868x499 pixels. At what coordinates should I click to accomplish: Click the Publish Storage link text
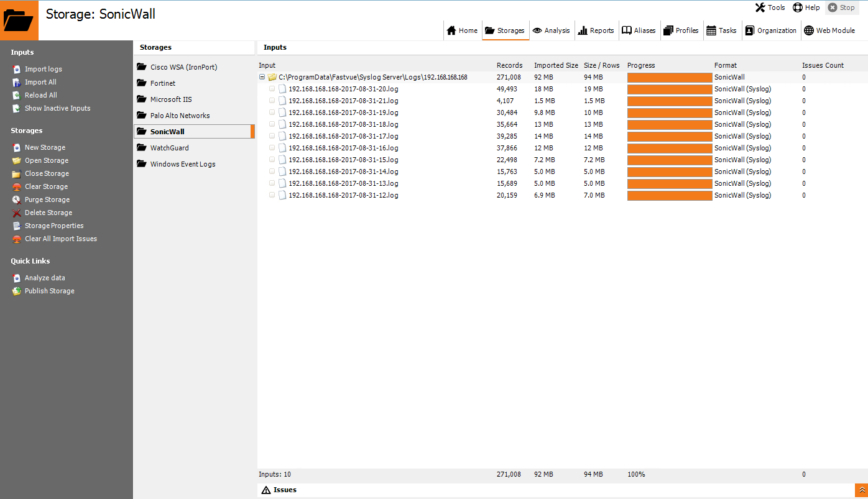pyautogui.click(x=50, y=291)
